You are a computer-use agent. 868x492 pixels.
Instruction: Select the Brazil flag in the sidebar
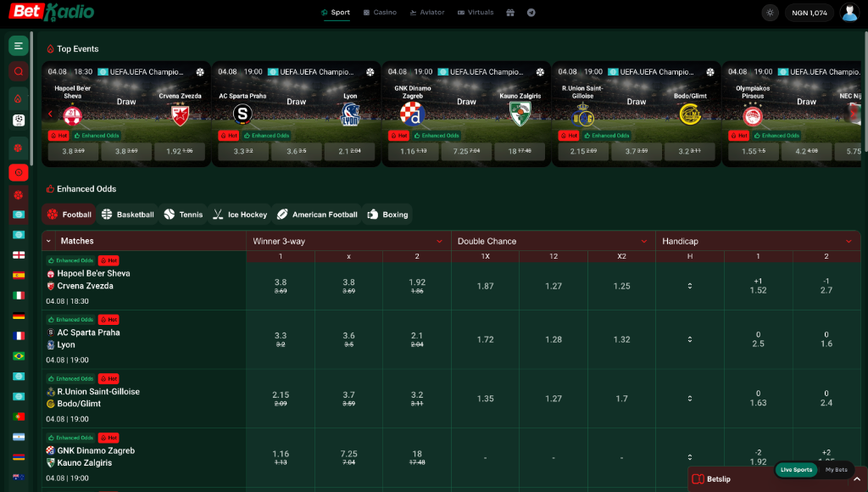(x=19, y=355)
